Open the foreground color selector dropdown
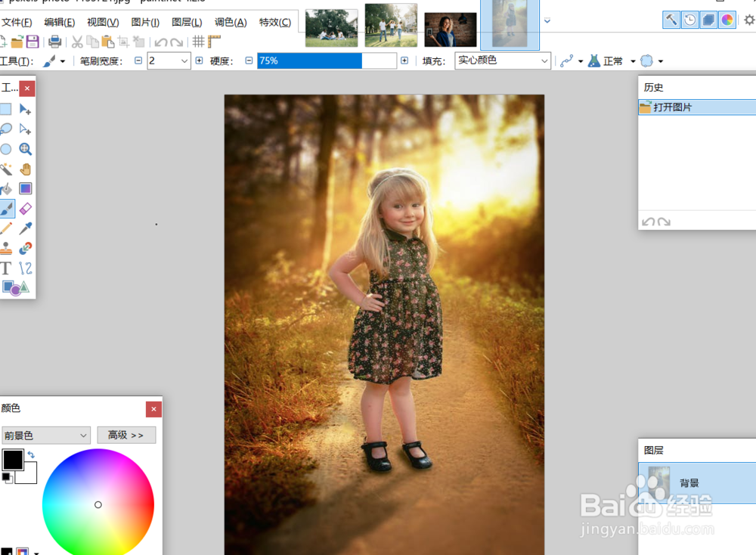This screenshot has height=555, width=756. pos(46,436)
